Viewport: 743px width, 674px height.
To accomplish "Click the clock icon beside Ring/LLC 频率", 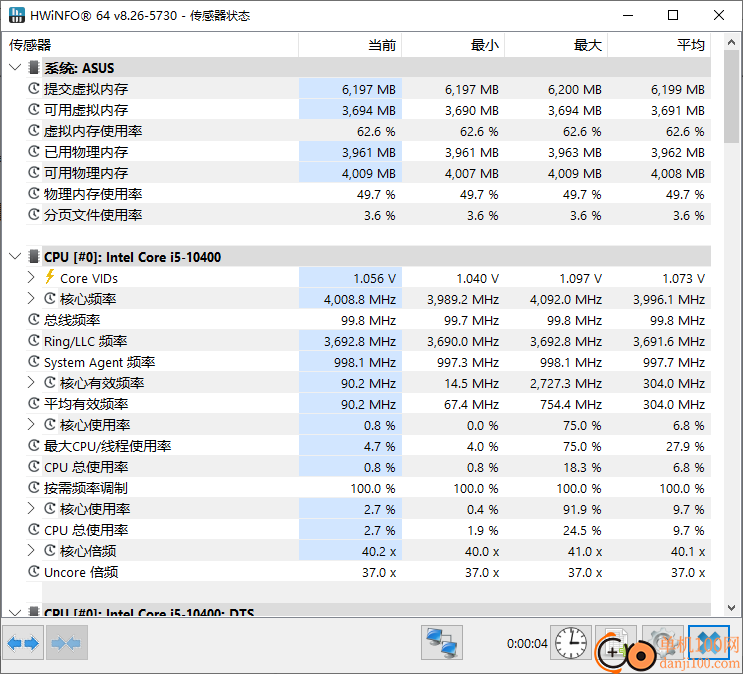I will pyautogui.click(x=34, y=340).
